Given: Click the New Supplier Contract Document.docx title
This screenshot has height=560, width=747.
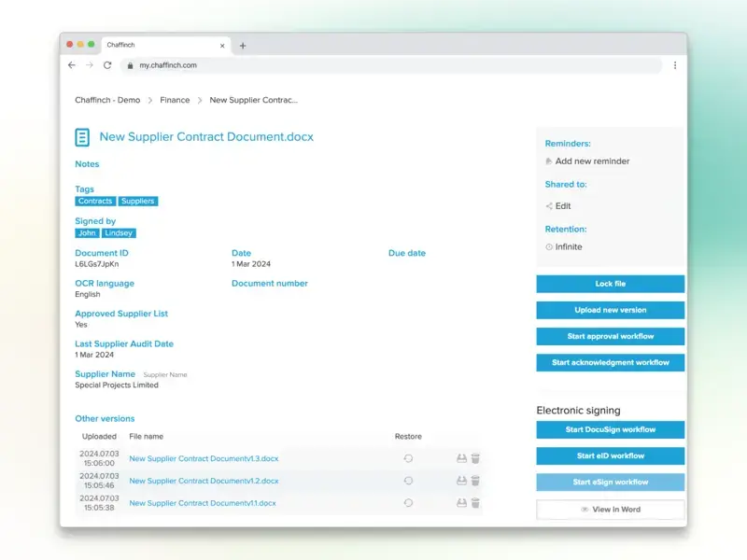Looking at the screenshot, I should [x=206, y=136].
